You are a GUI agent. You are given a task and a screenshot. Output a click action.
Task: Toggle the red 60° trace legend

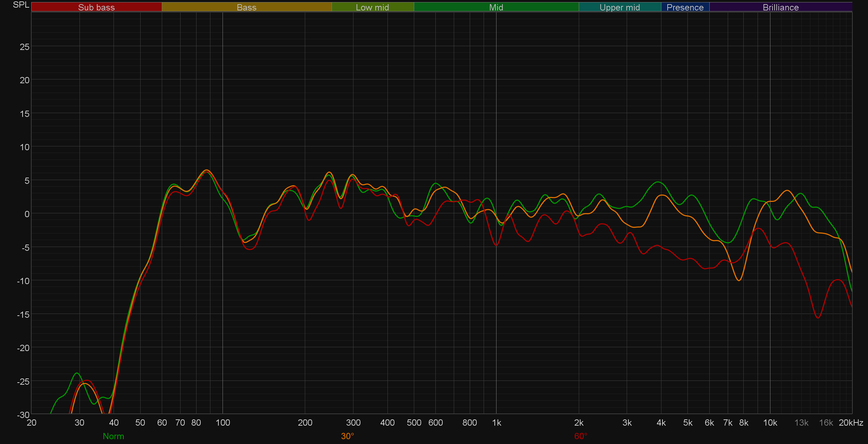(x=581, y=436)
